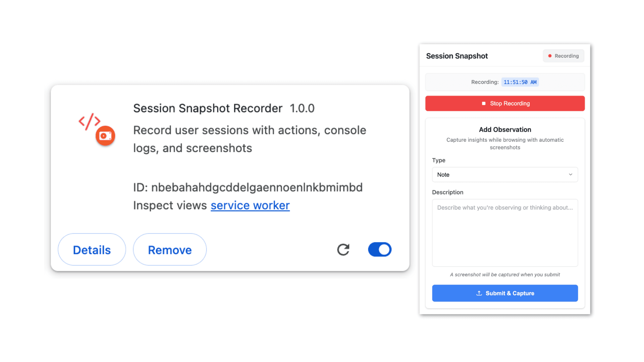
Task: Remove the Session Snapshot Recorder extension
Action: pos(170,250)
